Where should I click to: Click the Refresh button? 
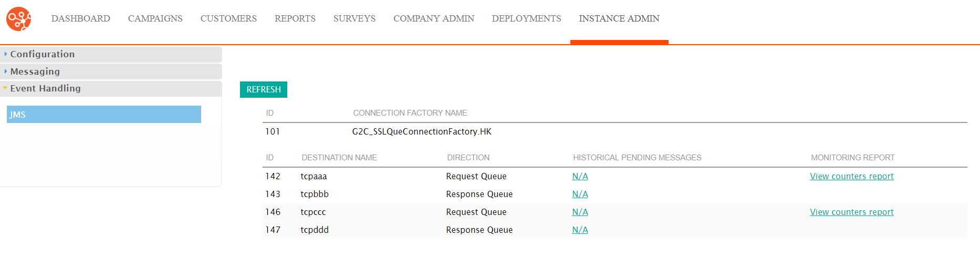coord(264,89)
